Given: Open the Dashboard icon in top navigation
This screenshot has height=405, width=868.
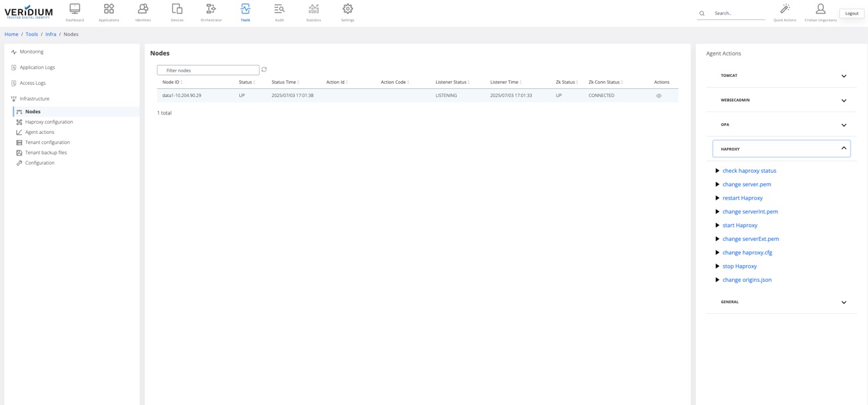Looking at the screenshot, I should pos(75,9).
